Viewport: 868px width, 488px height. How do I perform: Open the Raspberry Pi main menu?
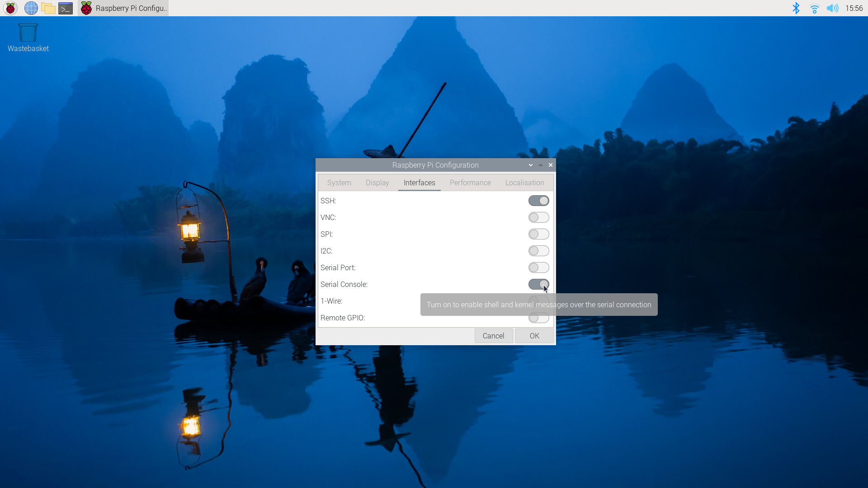pos(10,8)
